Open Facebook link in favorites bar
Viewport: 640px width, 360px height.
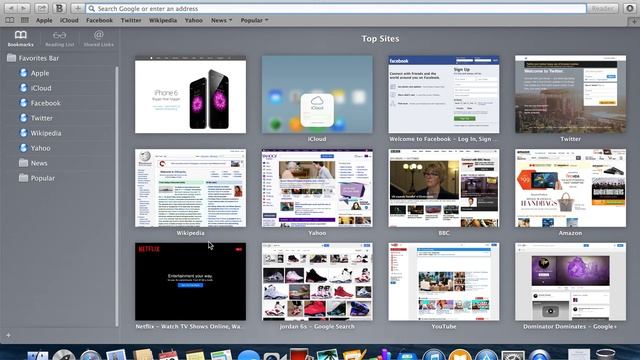coord(99,20)
